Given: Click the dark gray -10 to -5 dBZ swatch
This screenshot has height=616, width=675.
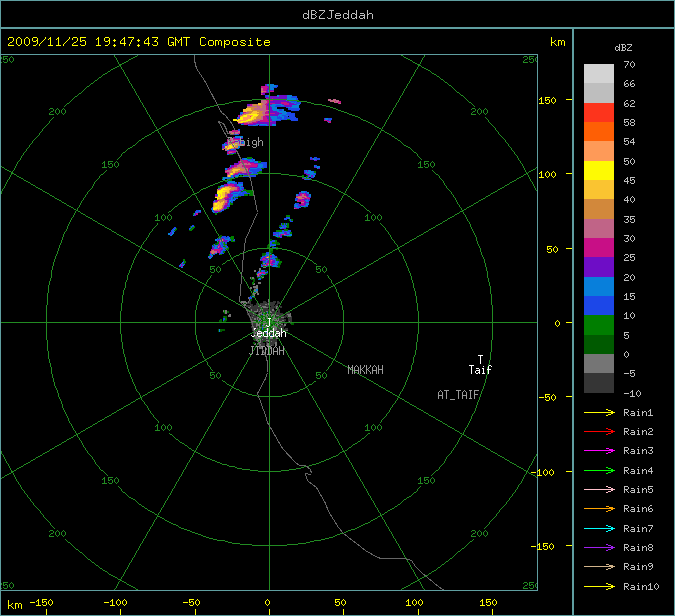Looking at the screenshot, I should click(599, 383).
